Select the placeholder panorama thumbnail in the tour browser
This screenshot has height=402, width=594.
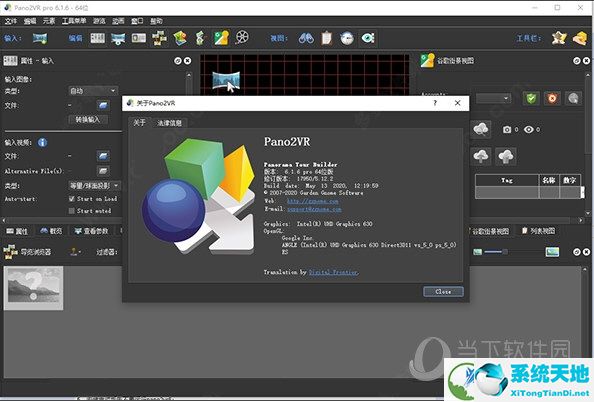coord(34,288)
